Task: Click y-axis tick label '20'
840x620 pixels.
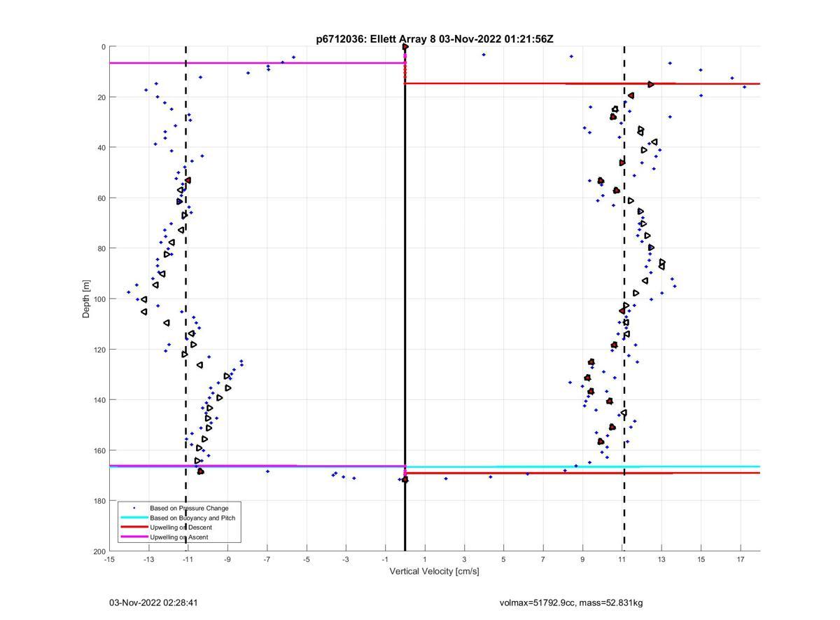Action: click(x=101, y=97)
